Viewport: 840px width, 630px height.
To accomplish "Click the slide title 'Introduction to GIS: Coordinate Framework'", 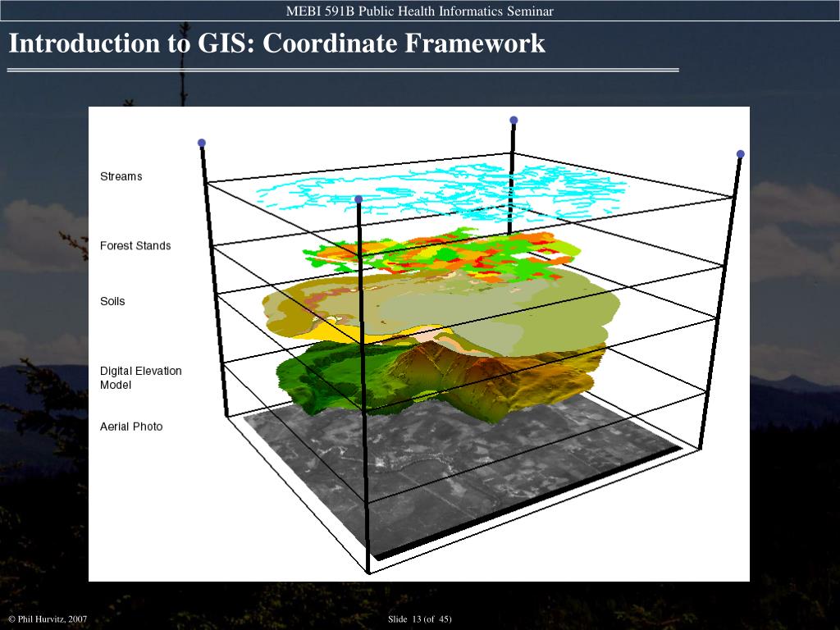I will click(x=277, y=43).
